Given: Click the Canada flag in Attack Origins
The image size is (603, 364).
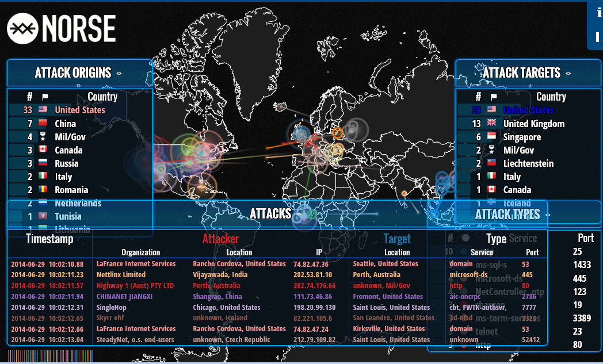Looking at the screenshot, I should pos(43,150).
